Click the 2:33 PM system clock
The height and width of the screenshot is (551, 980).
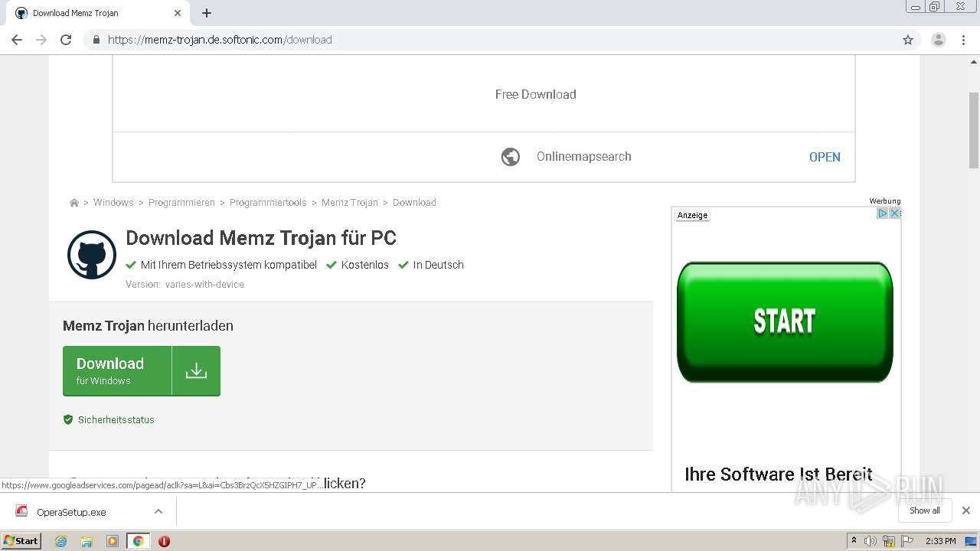(941, 541)
